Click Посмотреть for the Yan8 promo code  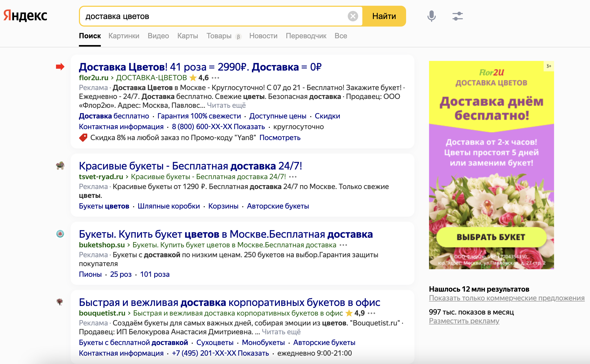(x=280, y=137)
